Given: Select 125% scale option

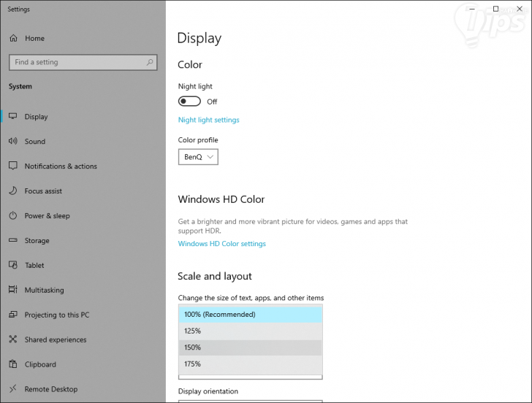Looking at the screenshot, I should tap(250, 331).
